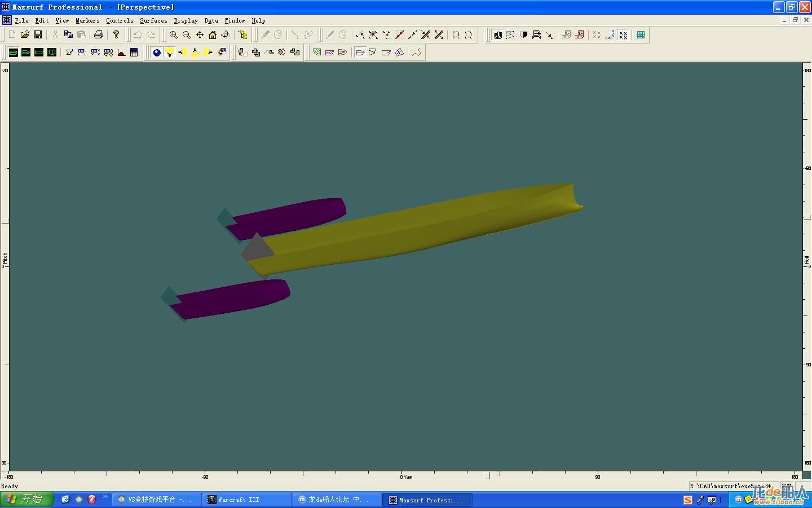812x508 pixels.
Task: Switch to Warcraft III taskbar button
Action: point(247,500)
